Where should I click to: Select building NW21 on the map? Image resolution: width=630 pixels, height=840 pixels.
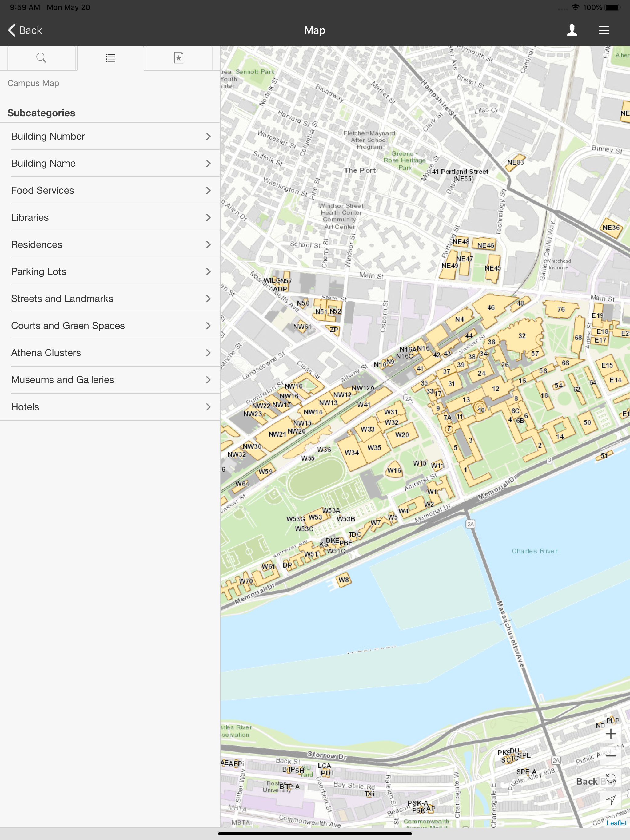pyautogui.click(x=277, y=434)
